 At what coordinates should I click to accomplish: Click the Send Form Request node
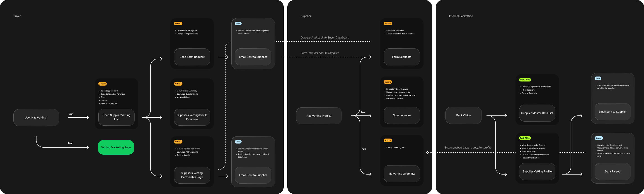(192, 57)
